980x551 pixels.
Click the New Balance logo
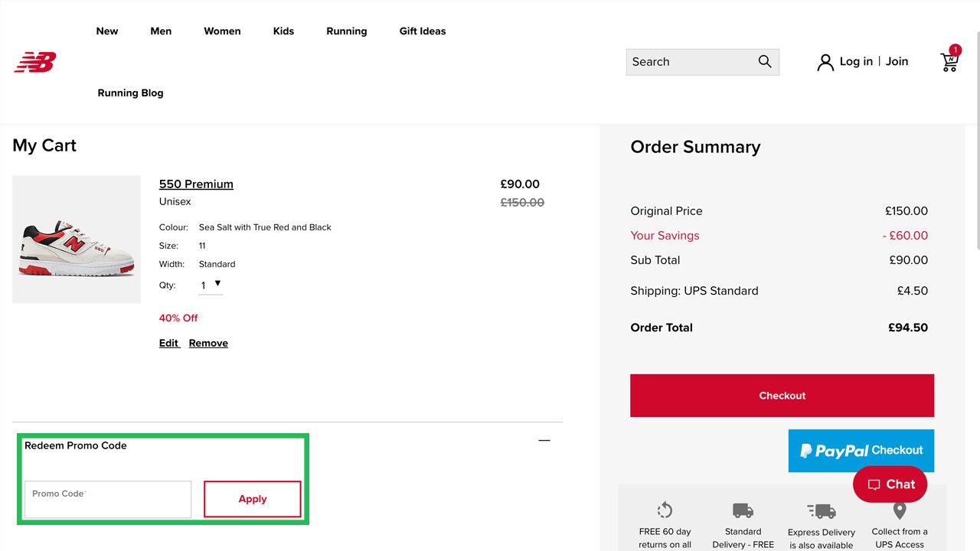tap(35, 62)
